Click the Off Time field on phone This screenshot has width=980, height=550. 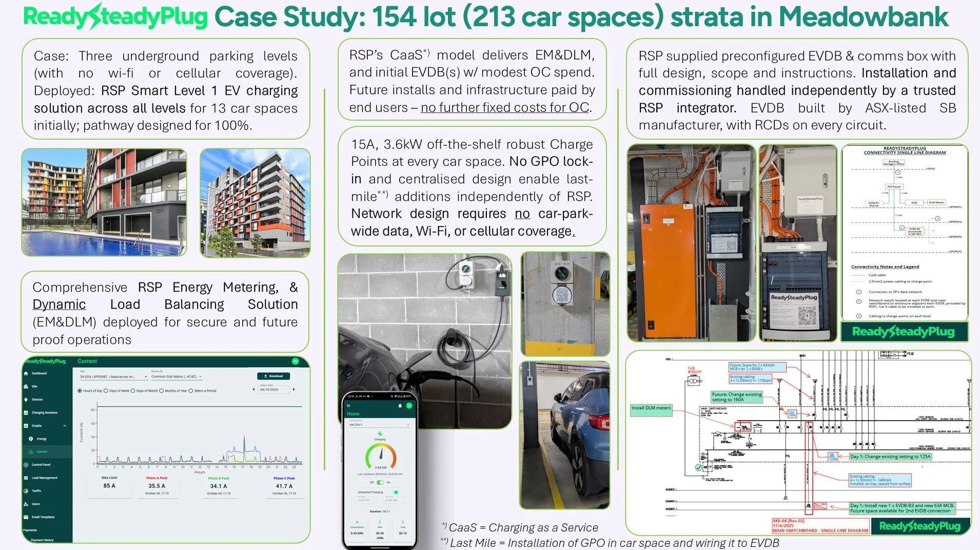(394, 500)
